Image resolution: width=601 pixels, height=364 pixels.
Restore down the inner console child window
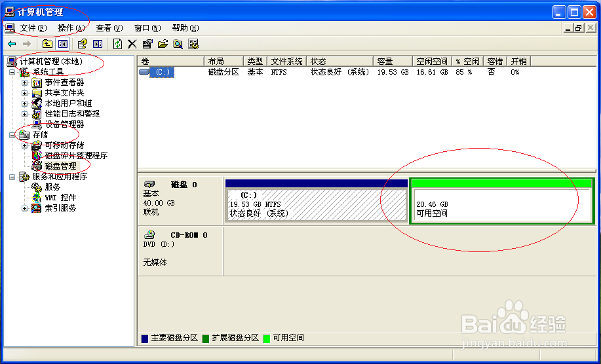tap(579, 28)
